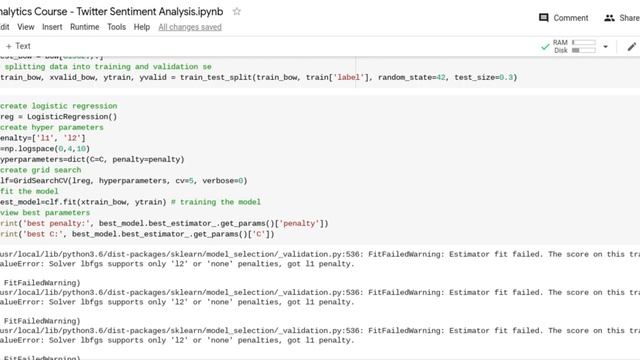Click the train_test_split code line
The height and width of the screenshot is (360, 640).
259,78
